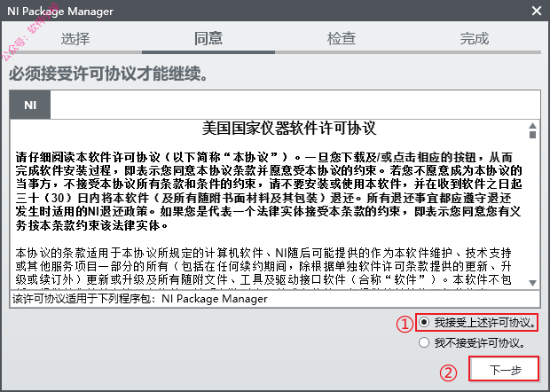Open the 检查 step tab
Viewport: 550px width, 392px height.
[342, 39]
